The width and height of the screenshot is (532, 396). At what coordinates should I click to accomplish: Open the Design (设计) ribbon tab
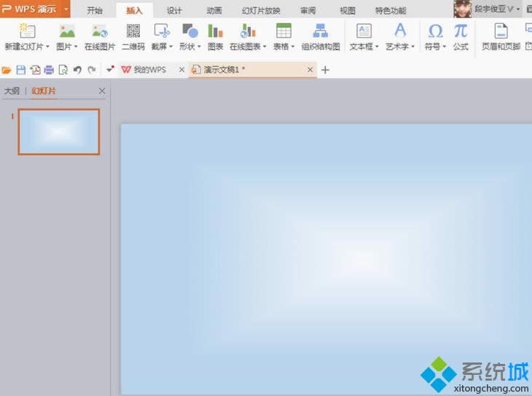(x=174, y=10)
